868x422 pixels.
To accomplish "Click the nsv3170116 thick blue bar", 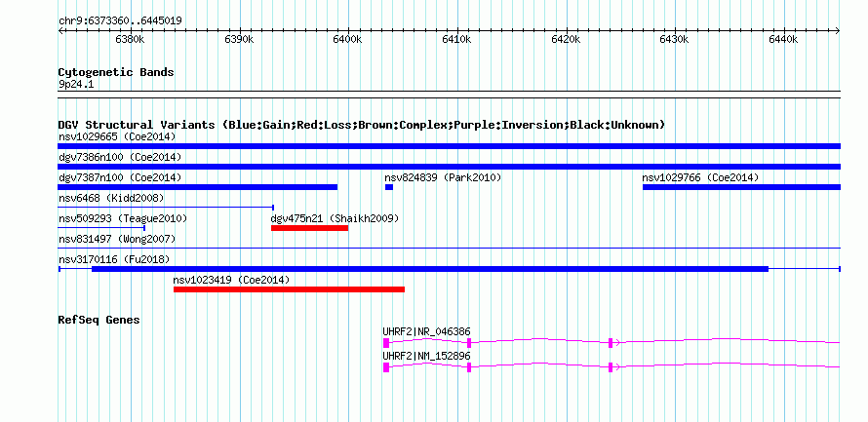I will 430,269.
